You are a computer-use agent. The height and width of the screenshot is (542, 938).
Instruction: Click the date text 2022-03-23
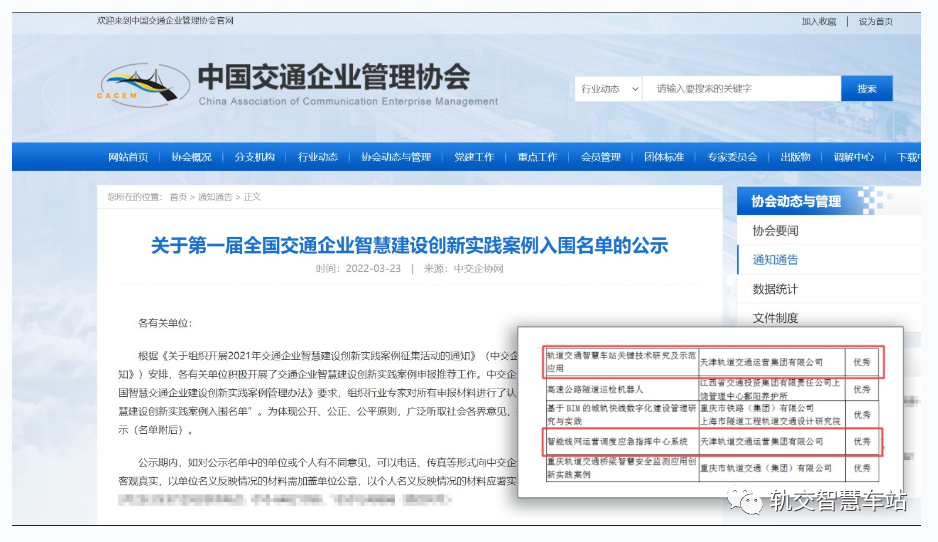tap(373, 269)
